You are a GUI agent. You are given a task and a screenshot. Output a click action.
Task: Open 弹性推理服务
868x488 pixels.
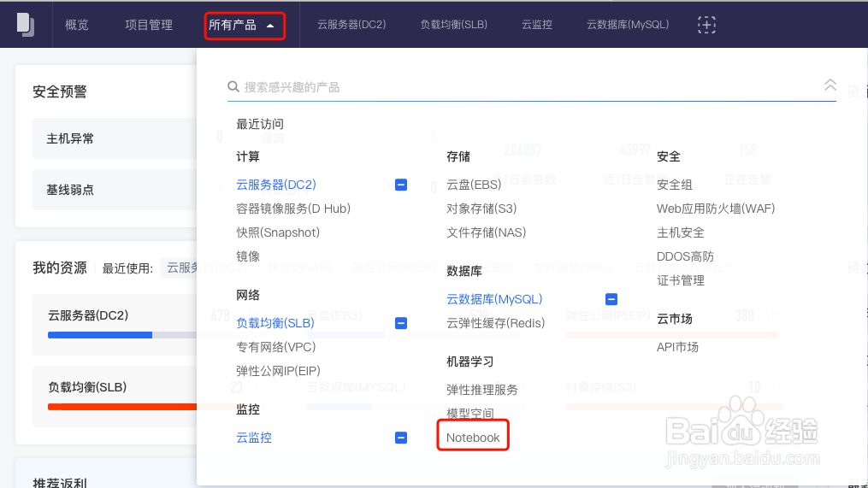click(x=481, y=390)
